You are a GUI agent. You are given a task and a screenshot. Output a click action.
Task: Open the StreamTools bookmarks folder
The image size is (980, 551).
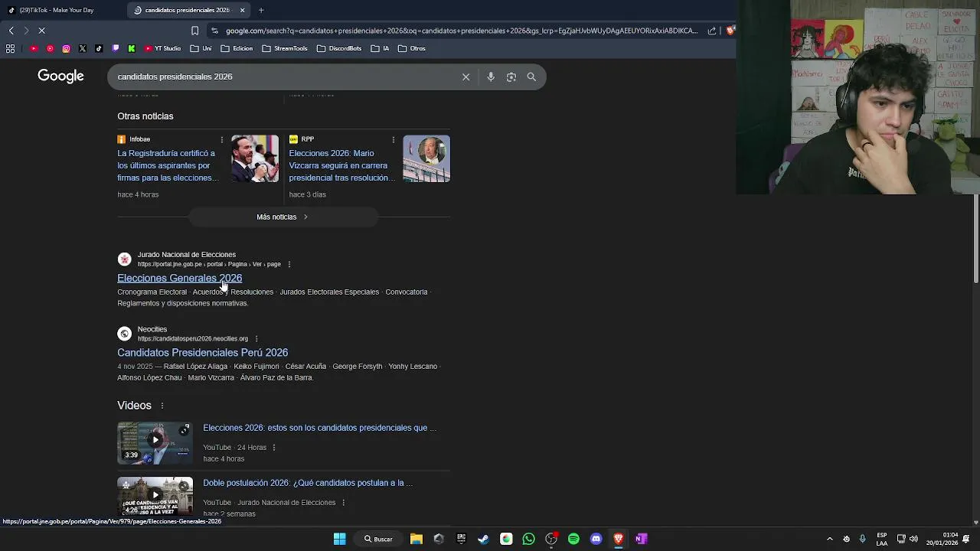click(x=284, y=48)
